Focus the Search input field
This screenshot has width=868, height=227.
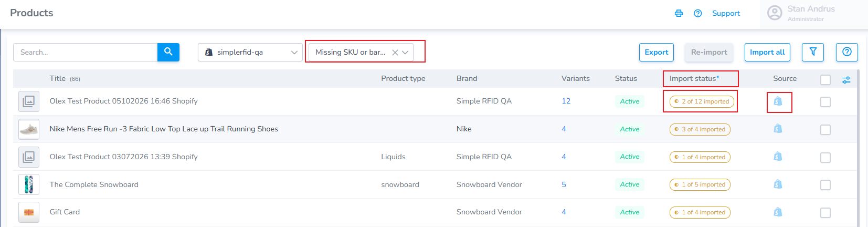85,52
